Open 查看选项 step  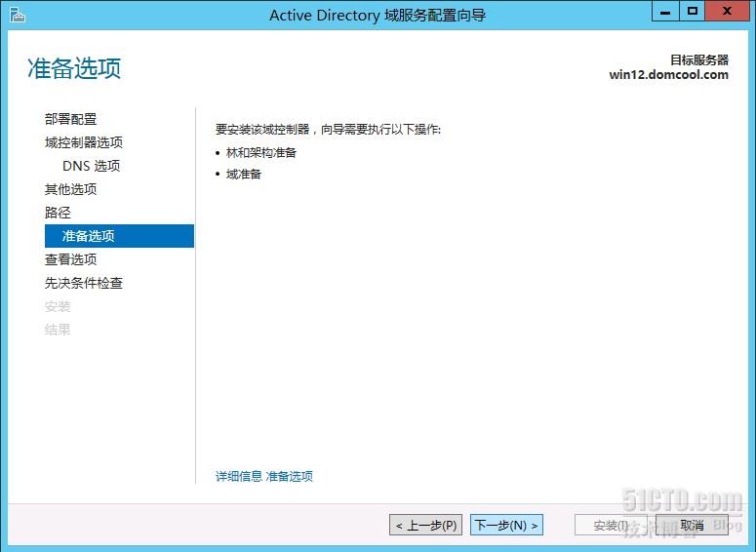71,259
